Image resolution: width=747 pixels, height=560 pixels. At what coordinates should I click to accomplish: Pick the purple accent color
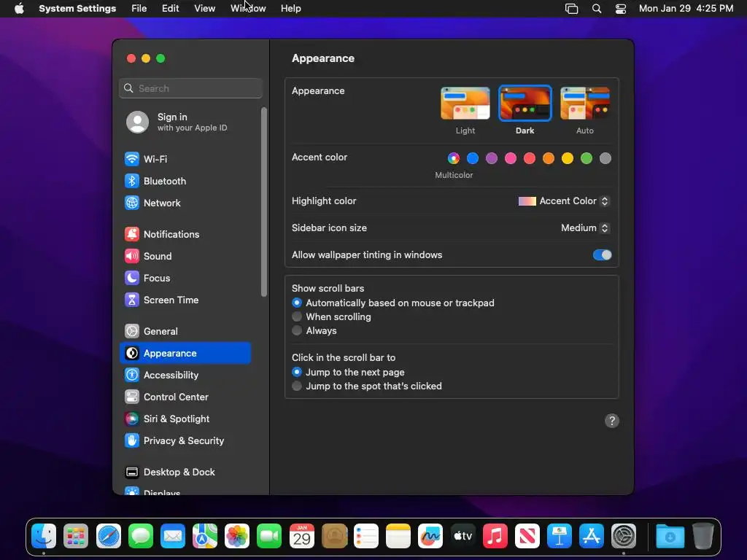tap(492, 158)
